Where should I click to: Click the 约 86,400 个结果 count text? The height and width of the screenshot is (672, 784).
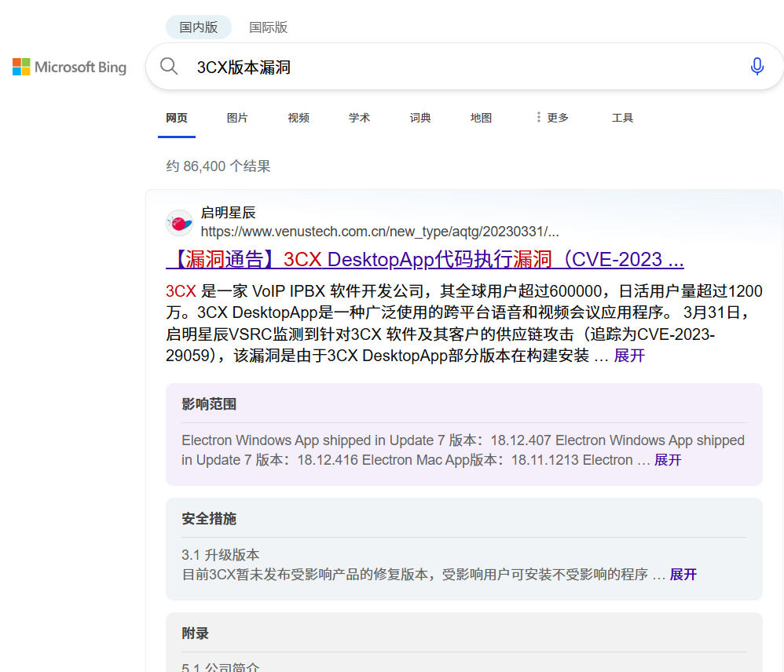tap(218, 166)
